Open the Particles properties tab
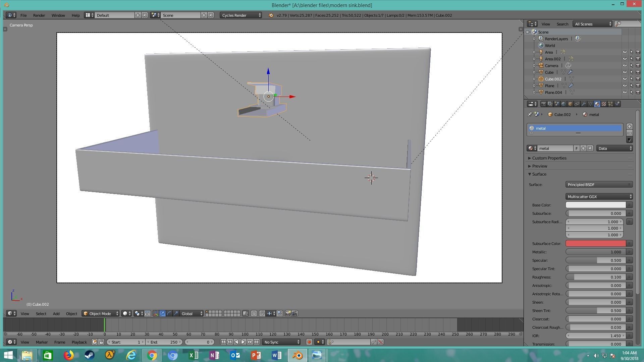 pos(610,104)
